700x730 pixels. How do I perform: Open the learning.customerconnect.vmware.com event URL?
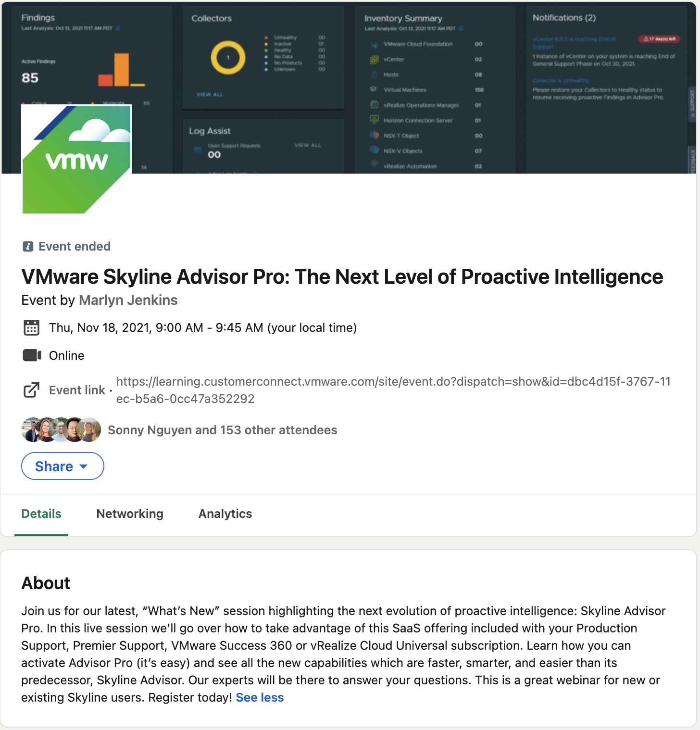click(393, 390)
